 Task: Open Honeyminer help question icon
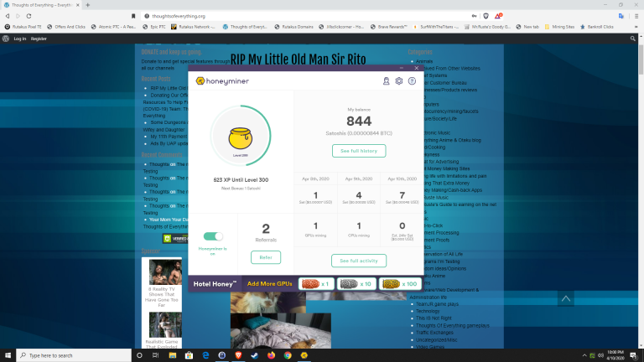pyautogui.click(x=412, y=80)
